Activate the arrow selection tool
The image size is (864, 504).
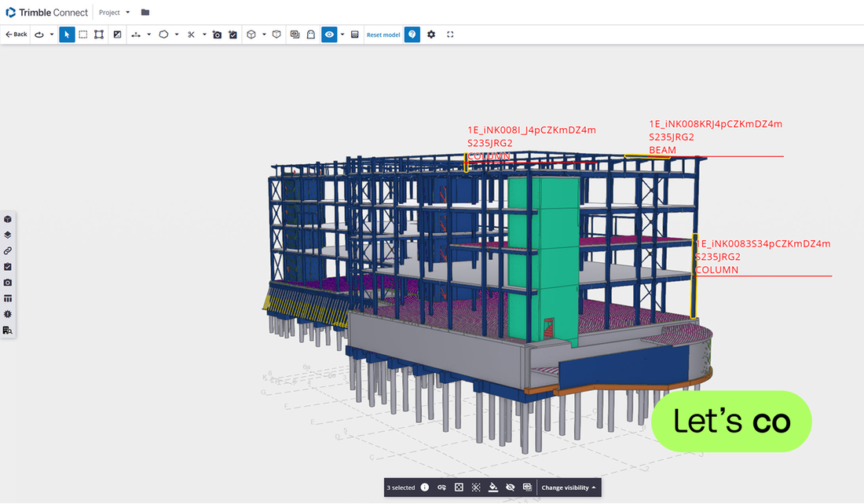coord(67,35)
